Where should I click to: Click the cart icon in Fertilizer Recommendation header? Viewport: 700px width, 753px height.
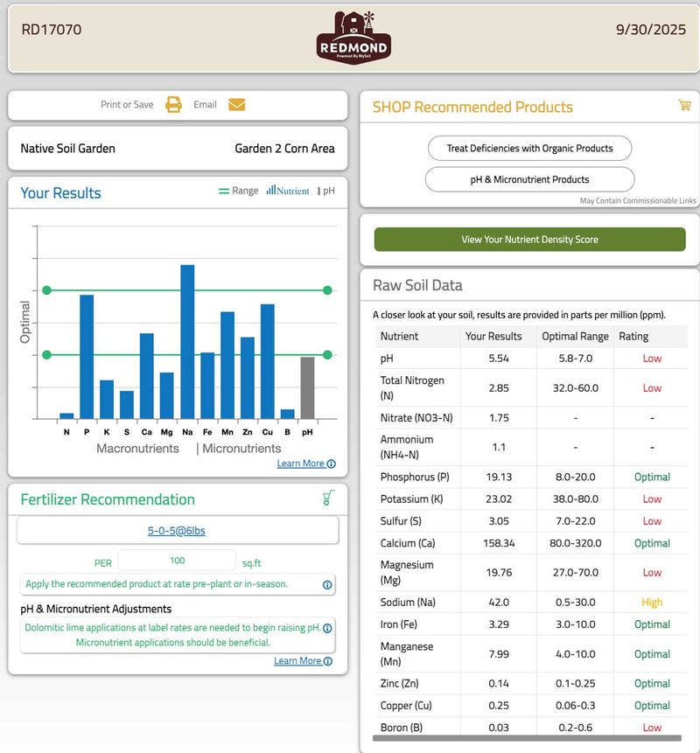click(328, 498)
